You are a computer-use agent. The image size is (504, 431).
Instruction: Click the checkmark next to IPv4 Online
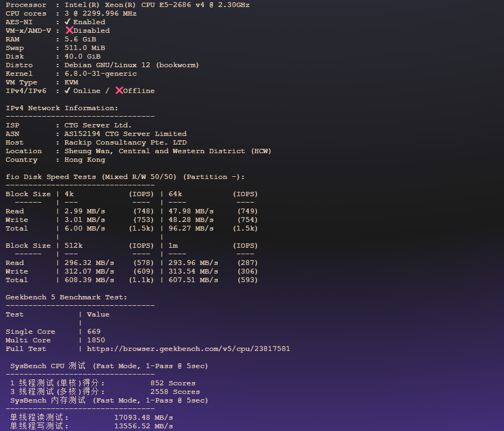pos(68,90)
